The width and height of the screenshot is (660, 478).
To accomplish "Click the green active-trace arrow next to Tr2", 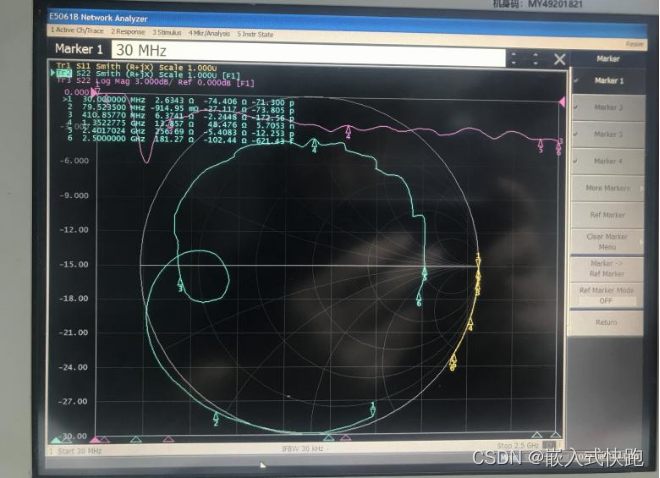I will pos(53,73).
